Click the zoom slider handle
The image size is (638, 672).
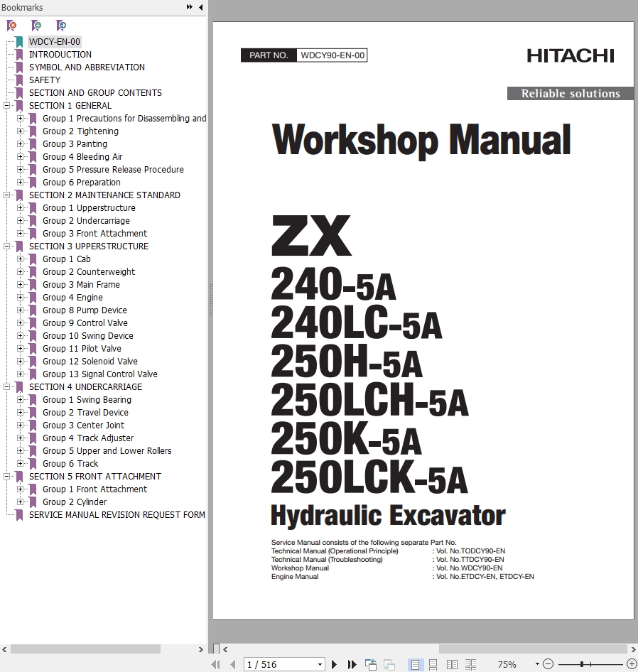pyautogui.click(x=582, y=664)
